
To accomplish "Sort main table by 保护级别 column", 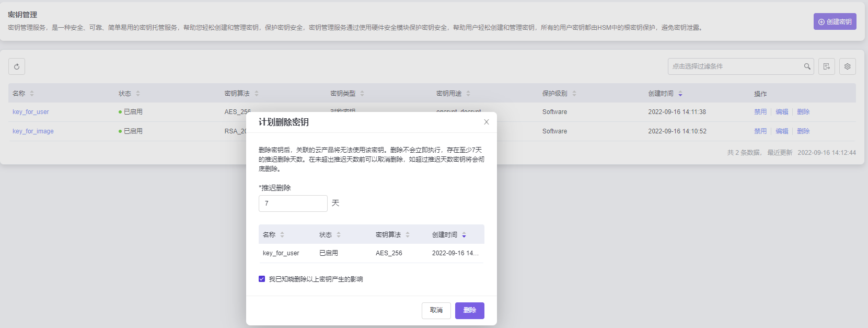I will coord(574,94).
